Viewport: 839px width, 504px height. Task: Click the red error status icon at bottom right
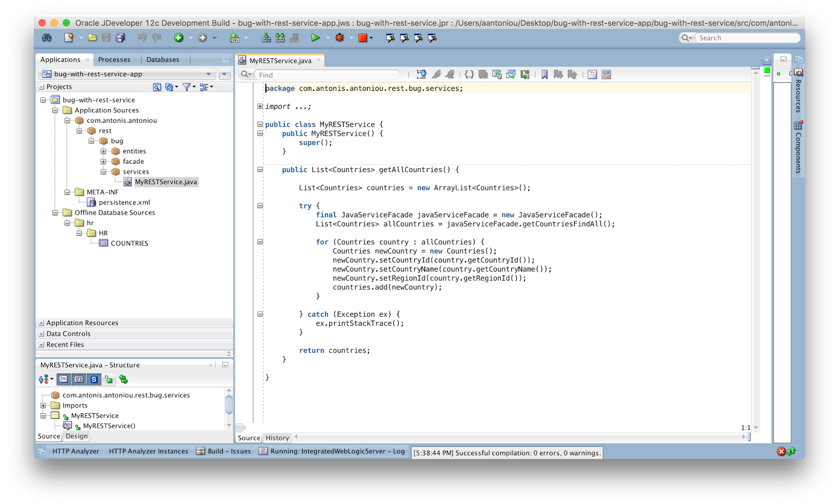[781, 452]
